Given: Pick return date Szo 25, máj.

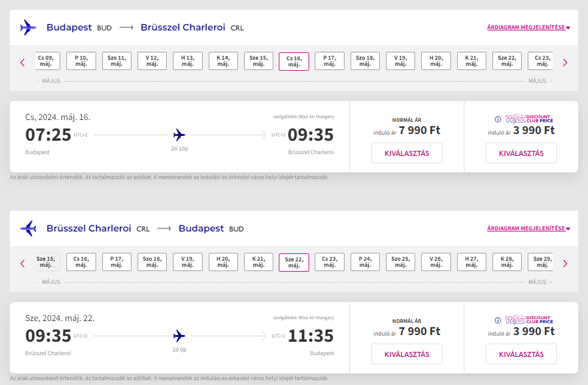Looking at the screenshot, I should (401, 262).
